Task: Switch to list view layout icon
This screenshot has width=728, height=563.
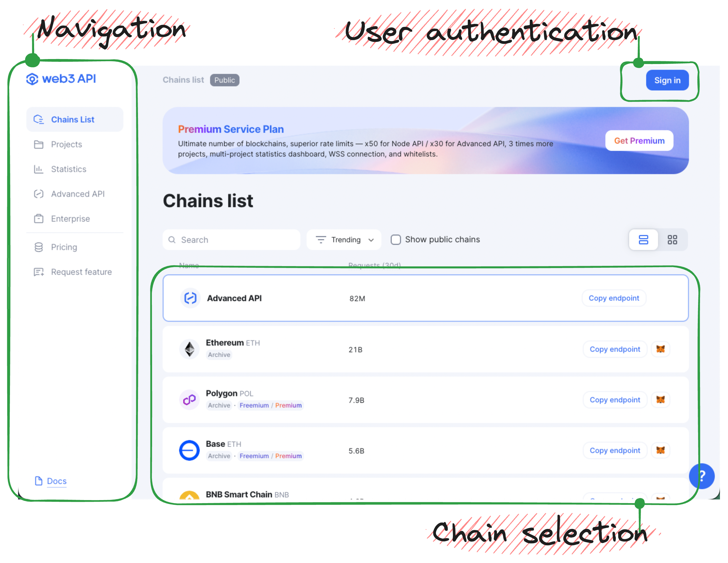Action: point(644,240)
